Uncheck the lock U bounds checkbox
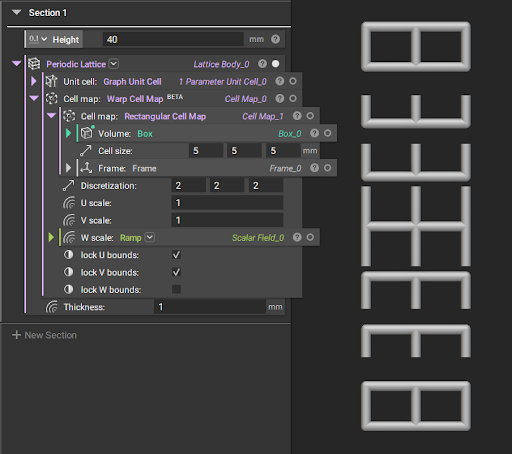This screenshot has height=454, width=512. click(176, 255)
